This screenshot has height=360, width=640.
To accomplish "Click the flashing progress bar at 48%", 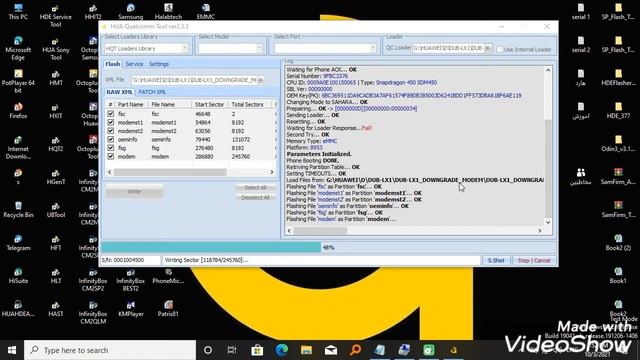I will [x=329, y=247].
